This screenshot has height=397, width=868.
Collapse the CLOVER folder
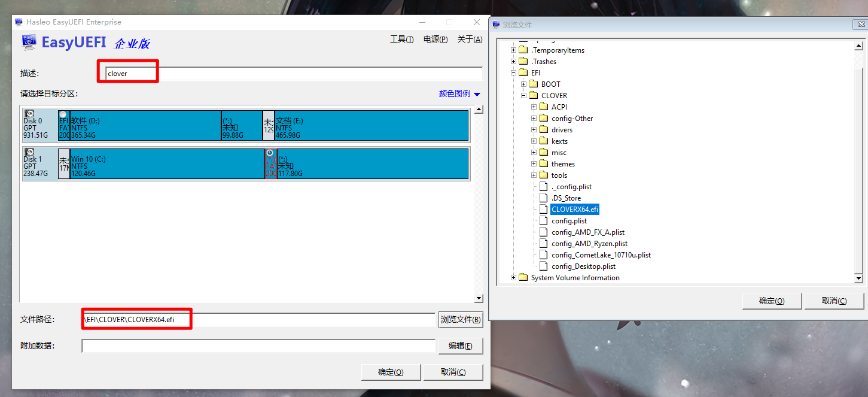523,95
